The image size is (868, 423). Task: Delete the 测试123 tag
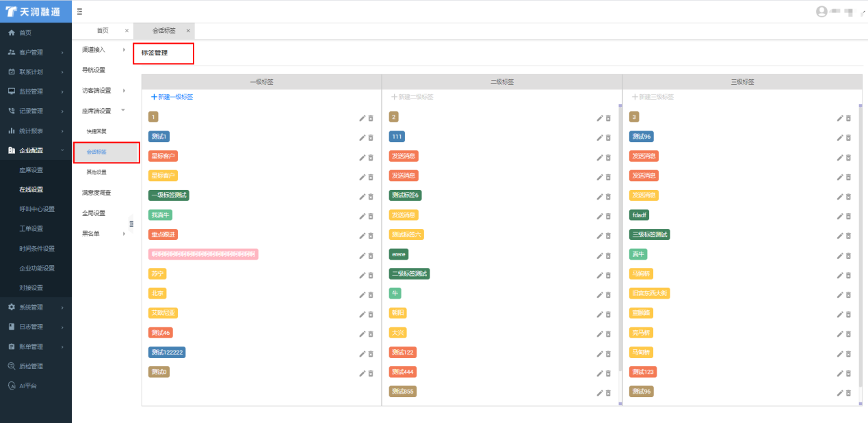[848, 373]
